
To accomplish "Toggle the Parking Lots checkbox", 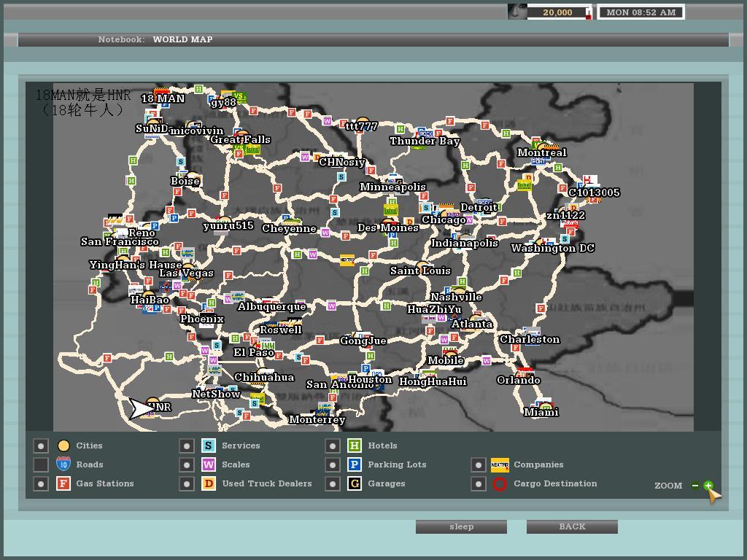I will point(333,464).
